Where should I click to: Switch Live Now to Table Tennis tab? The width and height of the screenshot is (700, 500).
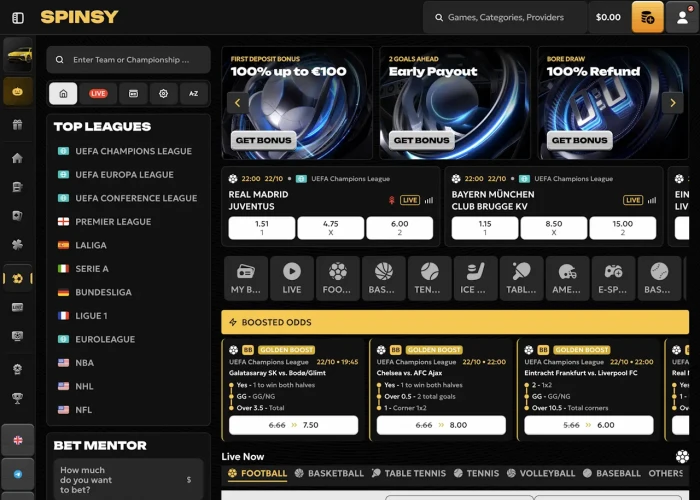(409, 474)
